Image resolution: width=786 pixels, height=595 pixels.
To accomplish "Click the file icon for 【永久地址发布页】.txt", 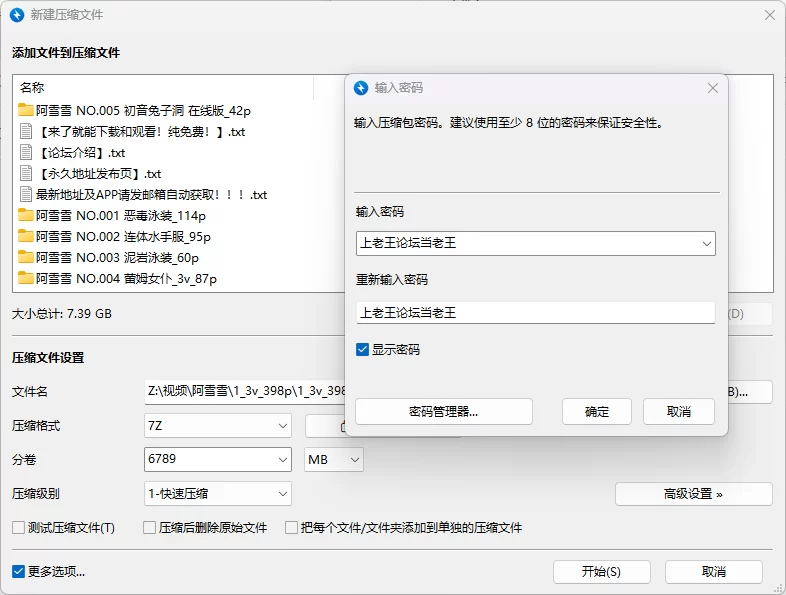I will pos(26,174).
